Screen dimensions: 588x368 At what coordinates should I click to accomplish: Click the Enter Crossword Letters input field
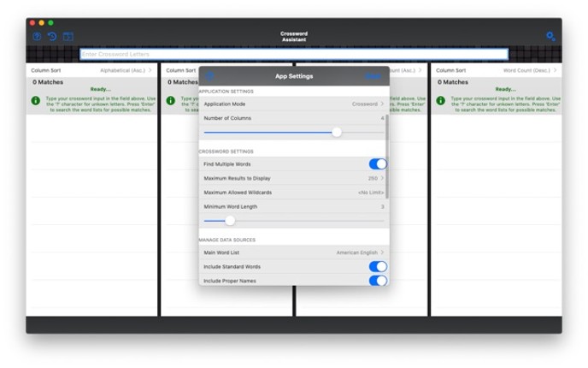[294, 55]
